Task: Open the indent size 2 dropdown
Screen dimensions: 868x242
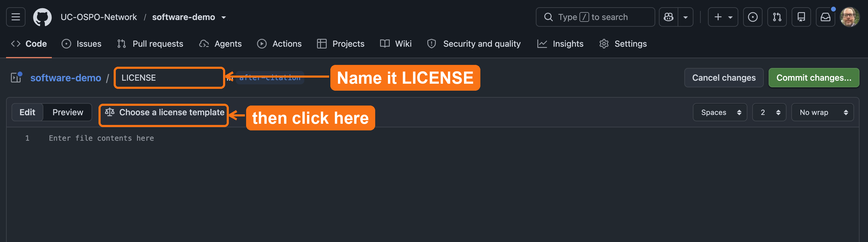Action: pos(769,112)
